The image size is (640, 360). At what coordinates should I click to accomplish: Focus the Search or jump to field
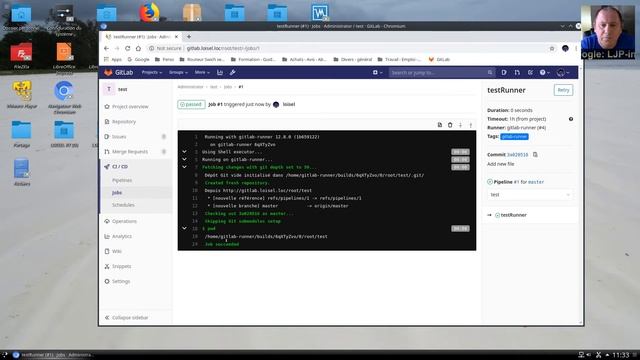[441, 72]
